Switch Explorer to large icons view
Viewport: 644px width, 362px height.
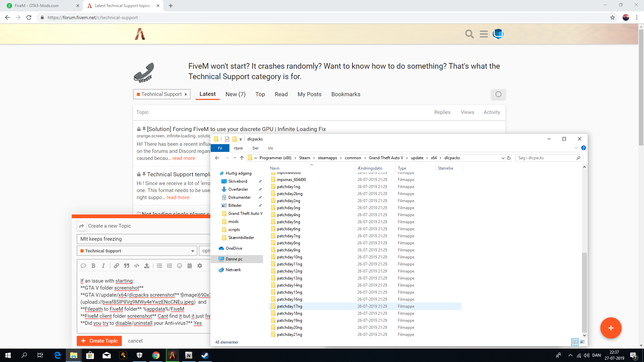coord(582,342)
